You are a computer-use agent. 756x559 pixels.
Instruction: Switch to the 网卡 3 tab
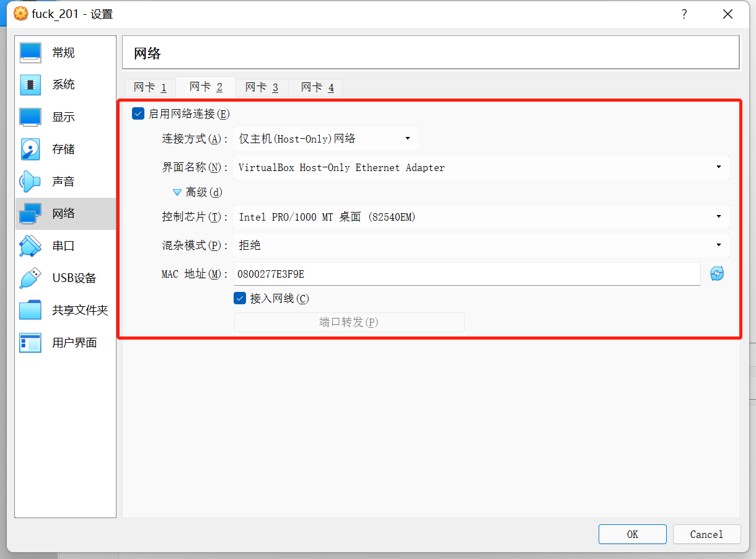[x=262, y=87]
